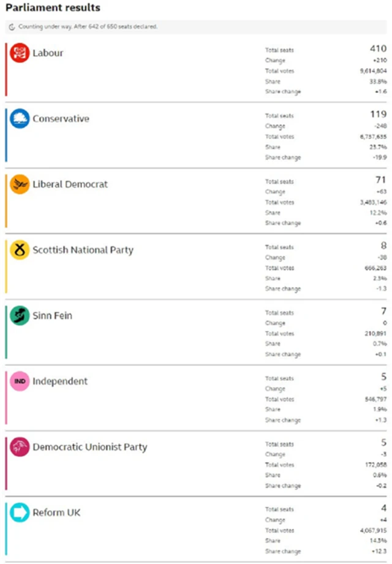Click the Democratic Unionist Party crimson logo
Screen dimensions: 392x564
point(20,447)
